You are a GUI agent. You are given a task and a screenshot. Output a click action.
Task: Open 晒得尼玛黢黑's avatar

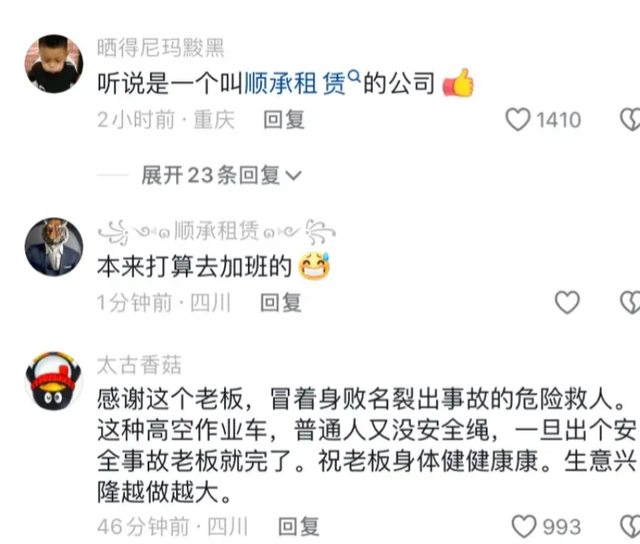(x=54, y=64)
